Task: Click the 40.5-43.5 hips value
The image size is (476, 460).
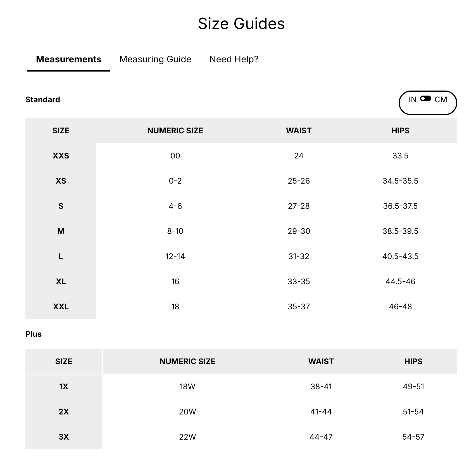Action: tap(400, 256)
